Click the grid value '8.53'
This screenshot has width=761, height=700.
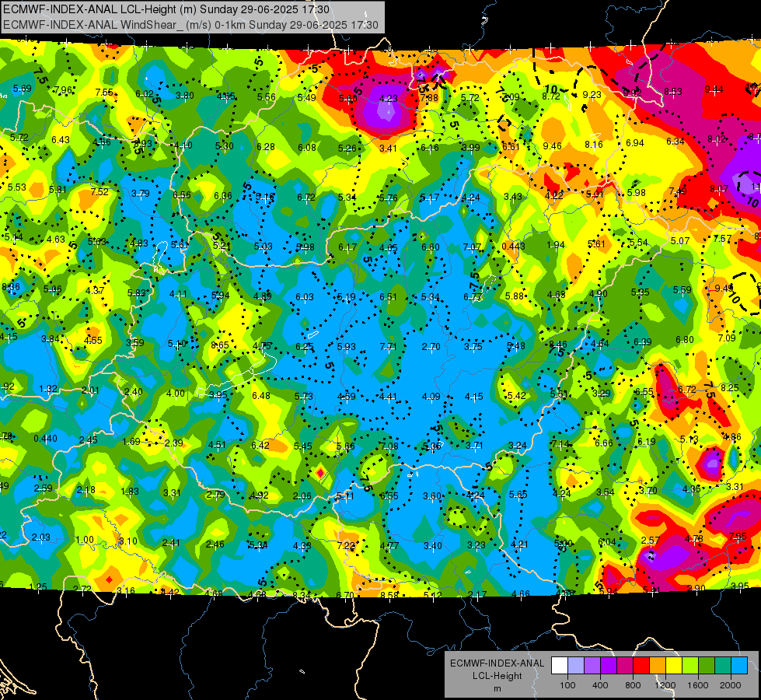click(x=673, y=91)
